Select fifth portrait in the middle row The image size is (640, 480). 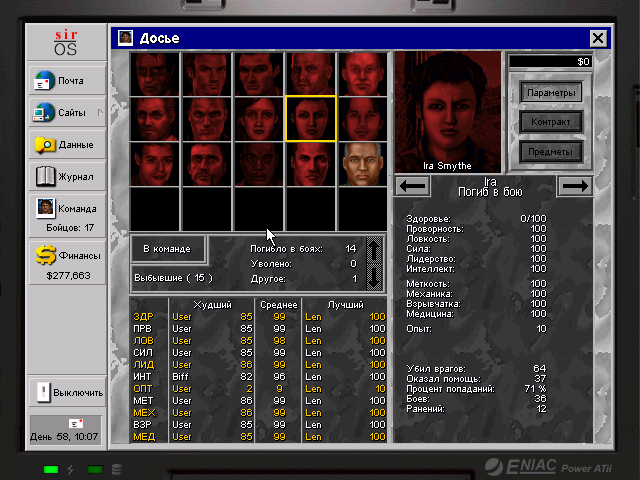363,119
